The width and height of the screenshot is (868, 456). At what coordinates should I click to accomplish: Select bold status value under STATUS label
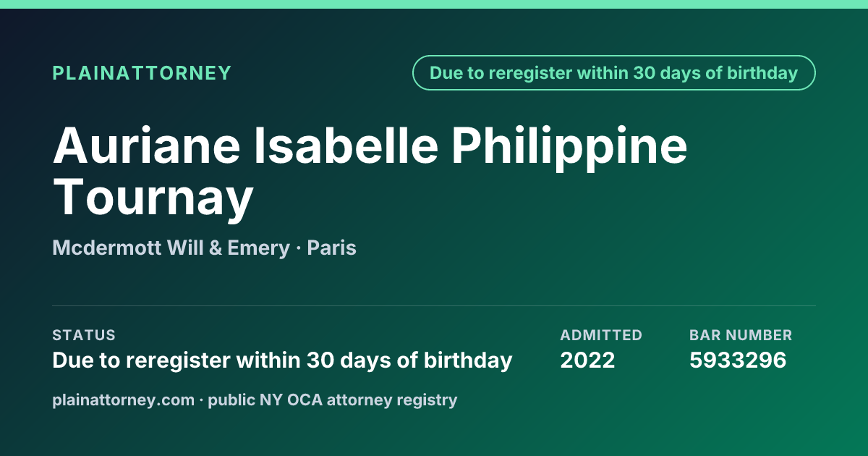282,360
